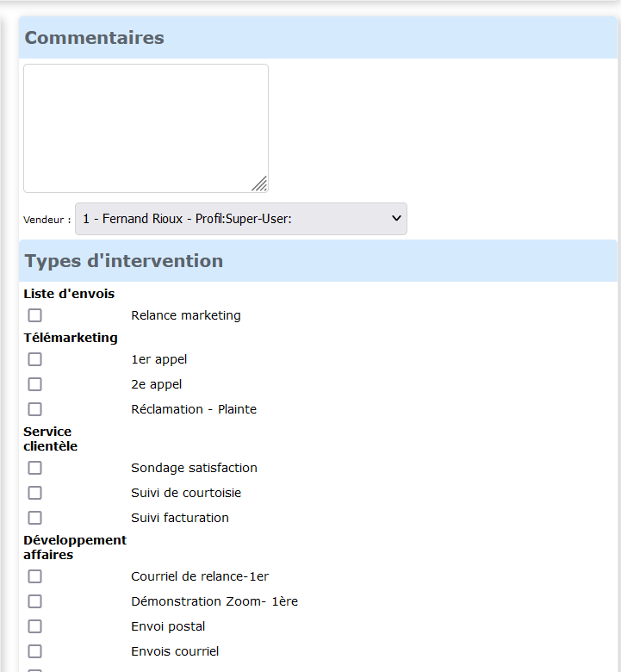
Task: Toggle the Sondage satisfaction checkbox
Action: click(x=34, y=468)
